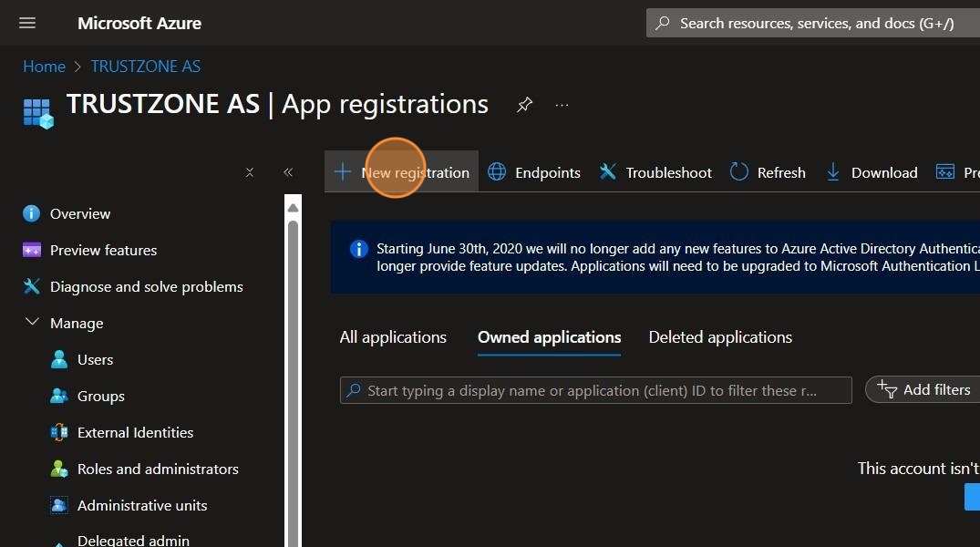This screenshot has height=547, width=980.
Task: Click the Groups people icon
Action: (x=59, y=396)
